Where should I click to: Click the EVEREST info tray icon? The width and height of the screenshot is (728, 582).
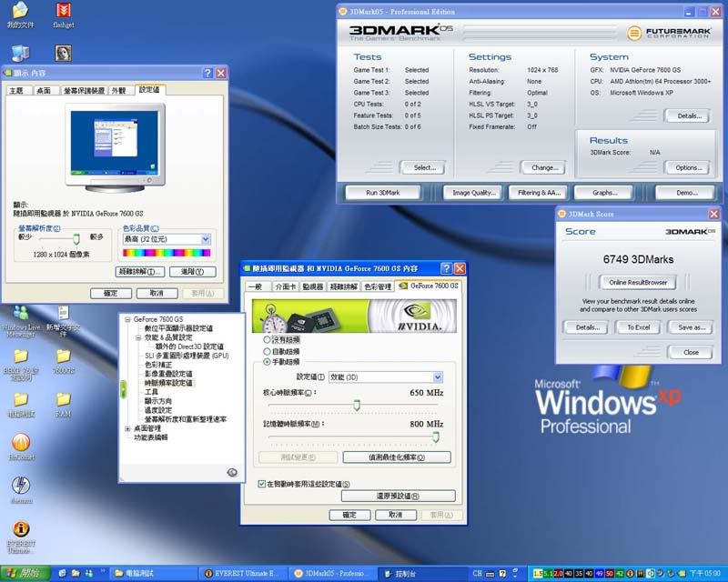(631, 574)
